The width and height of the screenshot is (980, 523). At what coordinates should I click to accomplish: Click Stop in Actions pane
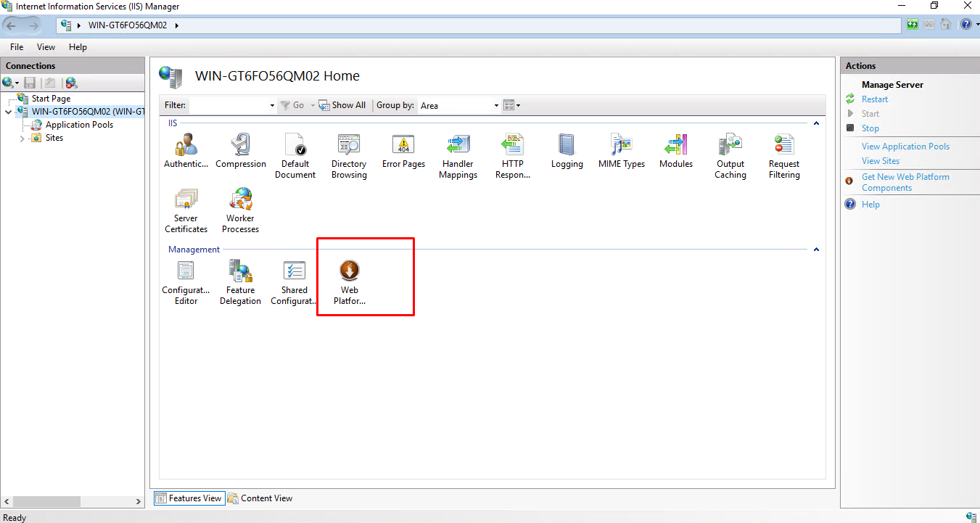(870, 128)
